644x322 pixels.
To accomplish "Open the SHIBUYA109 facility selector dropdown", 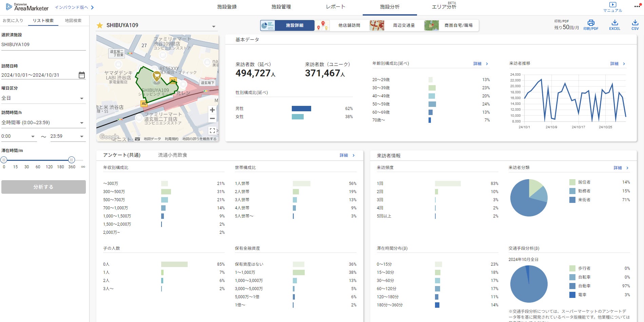I will pos(213,26).
